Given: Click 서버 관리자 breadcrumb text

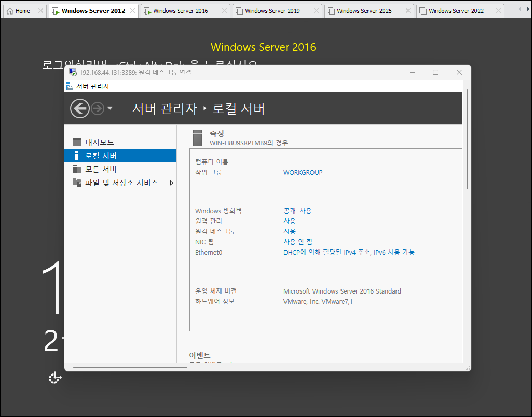Looking at the screenshot, I should [165, 108].
